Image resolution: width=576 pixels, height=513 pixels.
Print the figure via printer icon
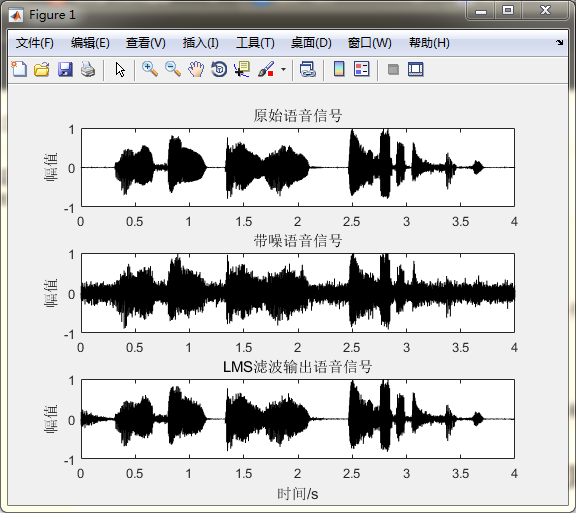coord(88,69)
